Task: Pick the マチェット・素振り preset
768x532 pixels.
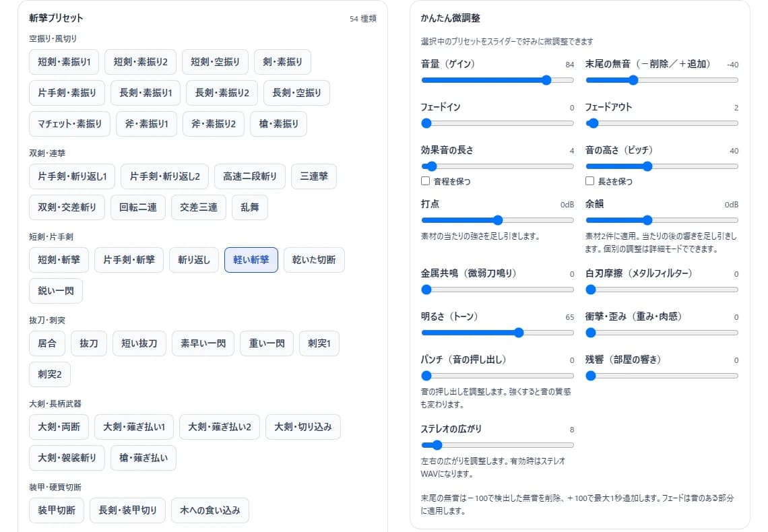Action: [x=69, y=124]
